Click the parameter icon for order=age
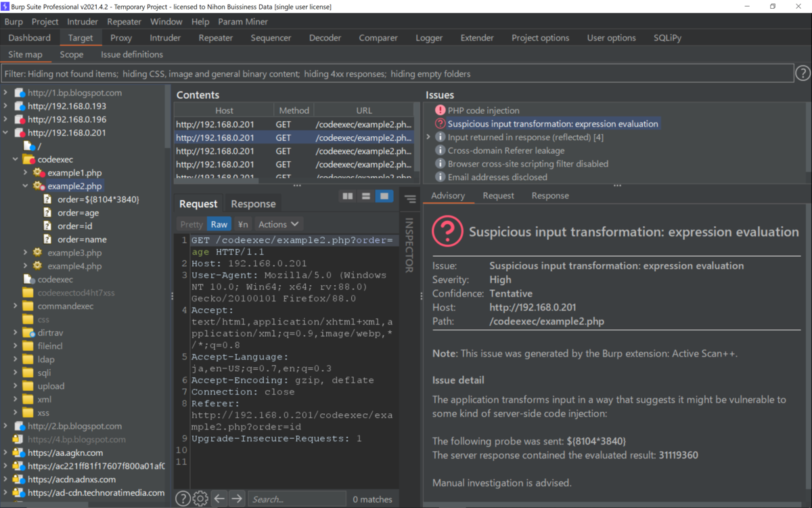The height and width of the screenshot is (508, 812). tap(47, 213)
